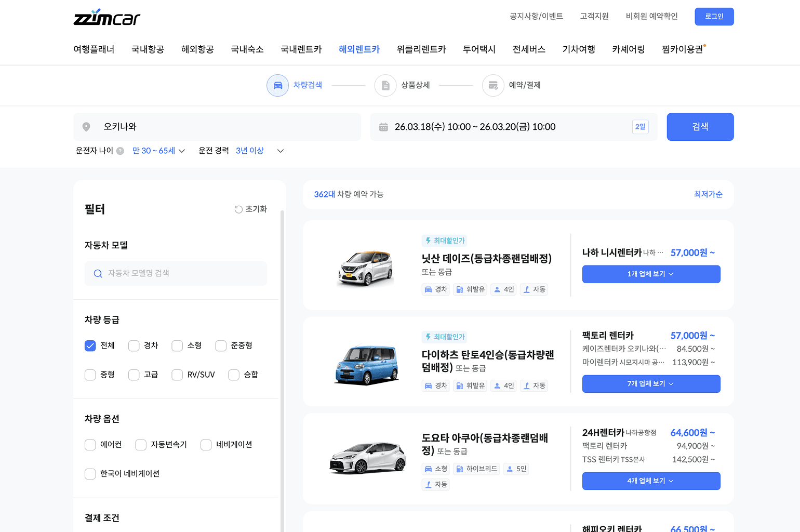This screenshot has height=532, width=800.
Task: Click the location pin icon beside 오키나와
Action: 86,127
